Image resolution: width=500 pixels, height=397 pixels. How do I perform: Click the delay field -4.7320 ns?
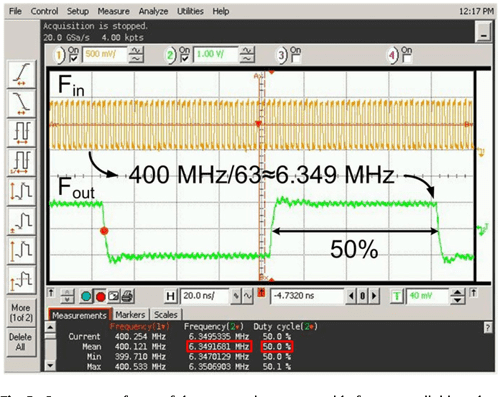[x=307, y=296]
